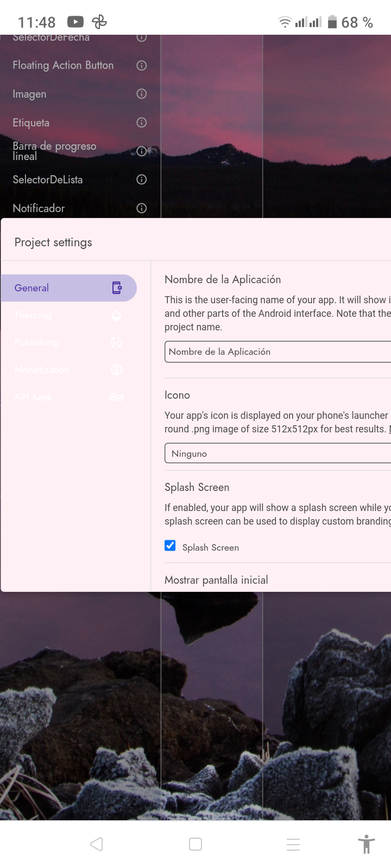Select the Notificador component
This screenshot has width=391, height=868.
click(x=39, y=208)
